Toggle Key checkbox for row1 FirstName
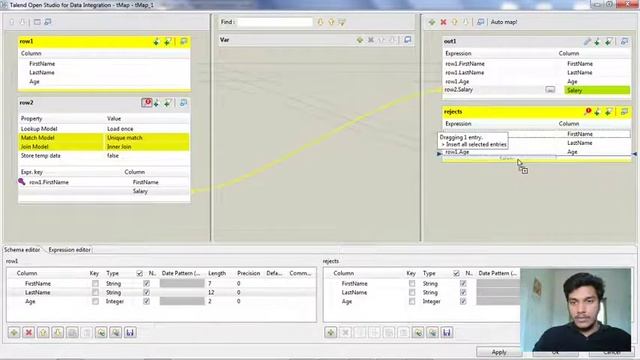The image size is (640, 360). pos(95,283)
